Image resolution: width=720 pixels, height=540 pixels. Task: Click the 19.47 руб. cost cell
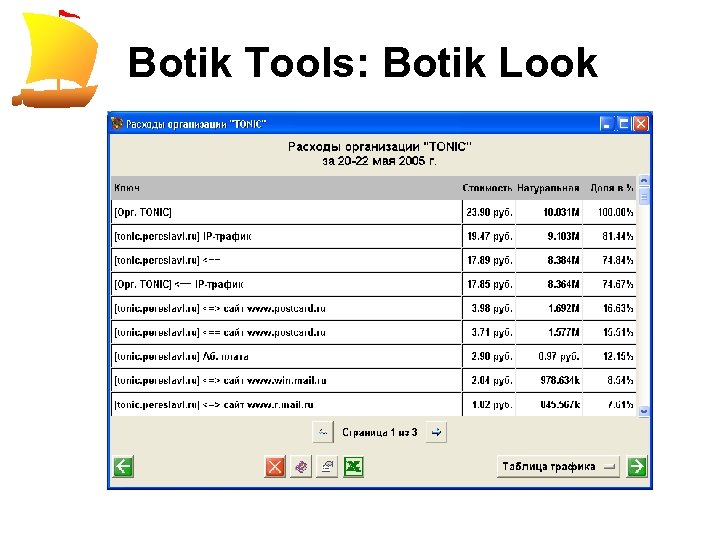click(x=489, y=236)
